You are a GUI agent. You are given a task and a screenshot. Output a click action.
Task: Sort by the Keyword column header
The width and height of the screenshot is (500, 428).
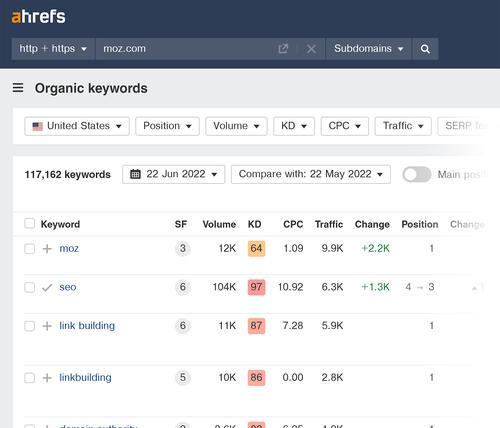point(60,224)
